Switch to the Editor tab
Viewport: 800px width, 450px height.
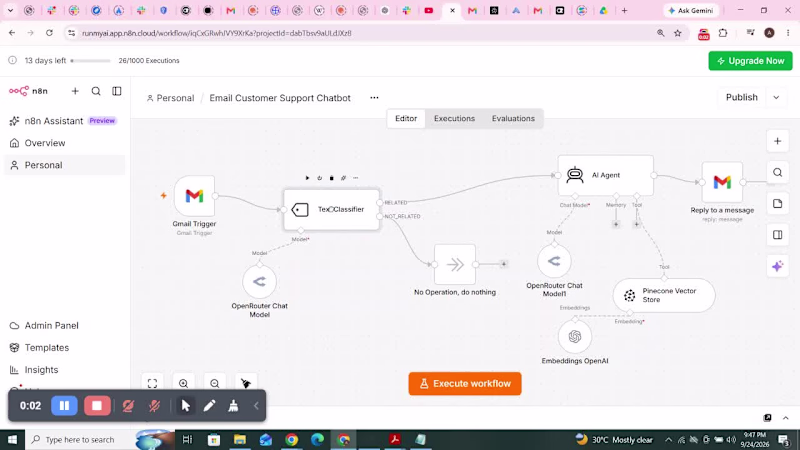pos(406,118)
